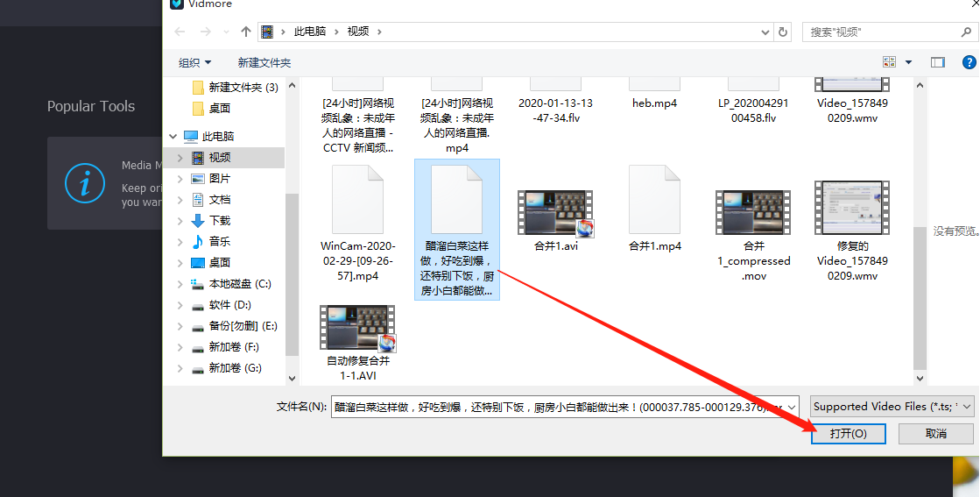The height and width of the screenshot is (497, 980).
Task: Expand the 音乐 tree node
Action: pyautogui.click(x=180, y=241)
